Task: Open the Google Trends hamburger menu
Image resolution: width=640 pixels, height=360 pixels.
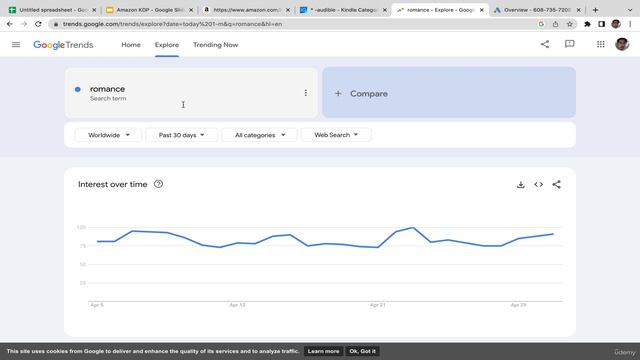Action: click(16, 44)
